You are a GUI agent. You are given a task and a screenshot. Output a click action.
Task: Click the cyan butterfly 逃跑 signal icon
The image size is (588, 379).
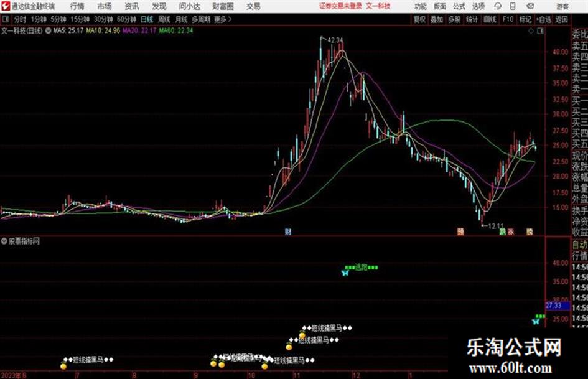(x=345, y=273)
